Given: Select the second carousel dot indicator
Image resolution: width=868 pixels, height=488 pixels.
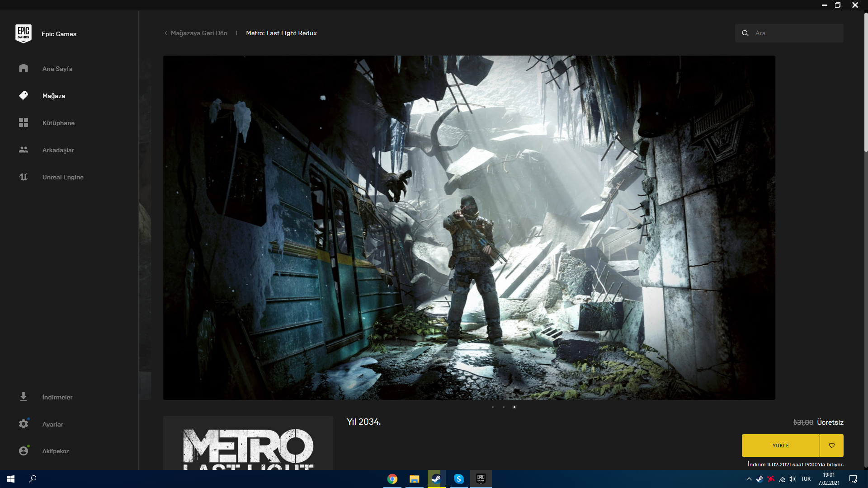Looking at the screenshot, I should [504, 407].
